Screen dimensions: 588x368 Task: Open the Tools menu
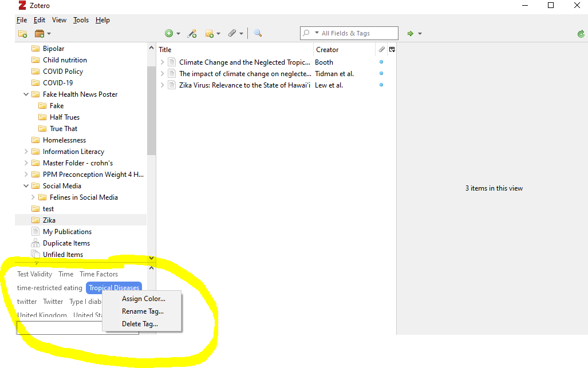tap(81, 20)
